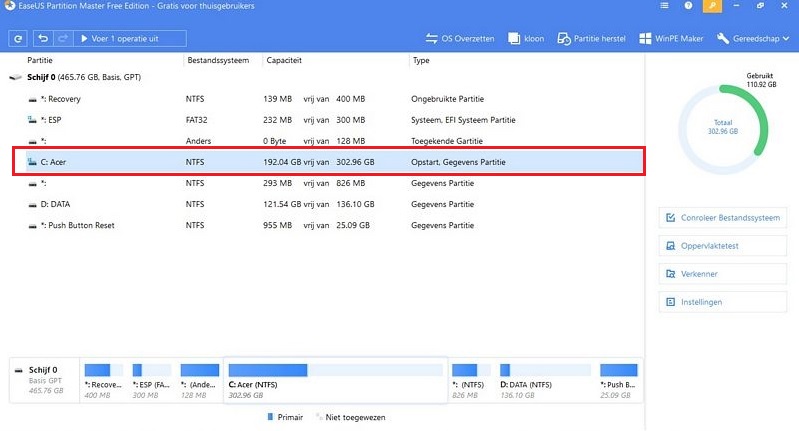Screen dimensions: 799x431
Task: Undo the last pending operation
Action: [x=43, y=39]
